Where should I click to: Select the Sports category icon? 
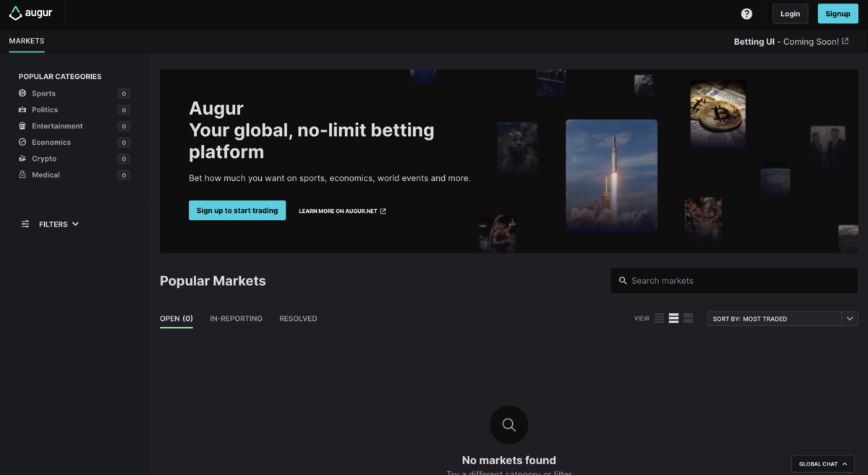22,93
